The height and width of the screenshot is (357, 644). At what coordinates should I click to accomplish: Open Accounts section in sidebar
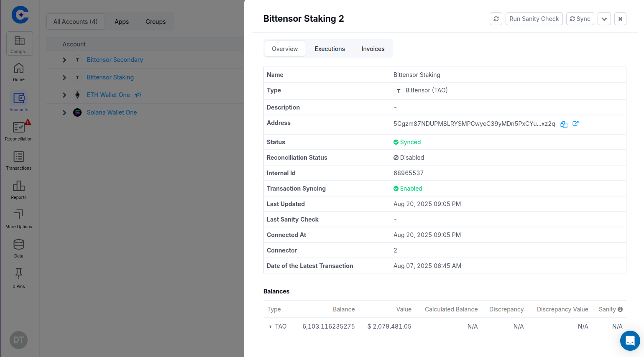pyautogui.click(x=19, y=102)
